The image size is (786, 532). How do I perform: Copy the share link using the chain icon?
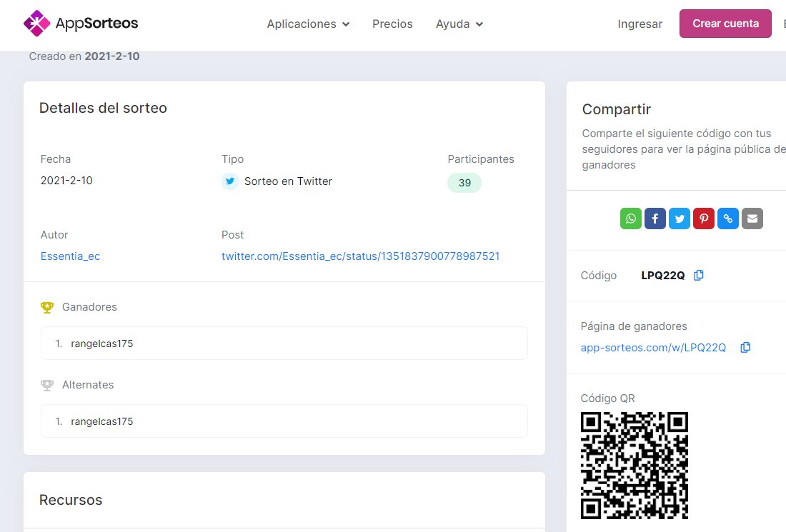(x=728, y=219)
